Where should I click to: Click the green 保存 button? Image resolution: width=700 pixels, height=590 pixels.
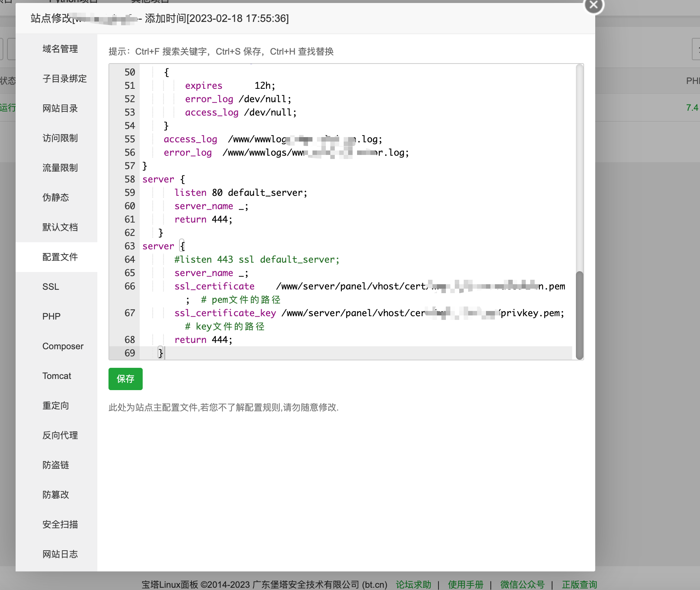126,379
